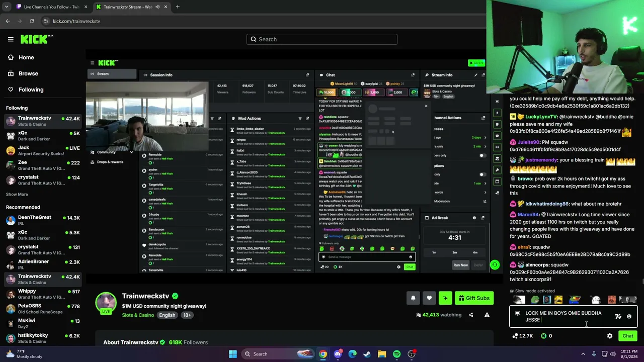Viewport: 644px width, 362px height.
Task: Expand the 2 min setting chevron
Action: coord(485,146)
